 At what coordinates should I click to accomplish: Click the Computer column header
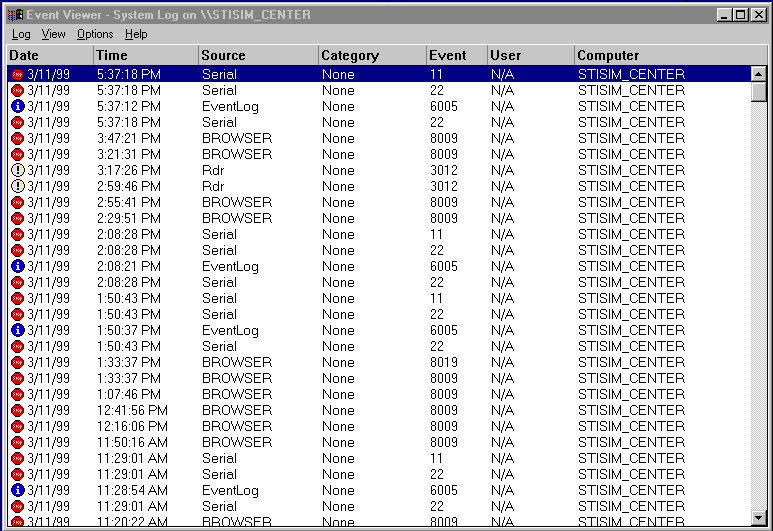(x=671, y=55)
